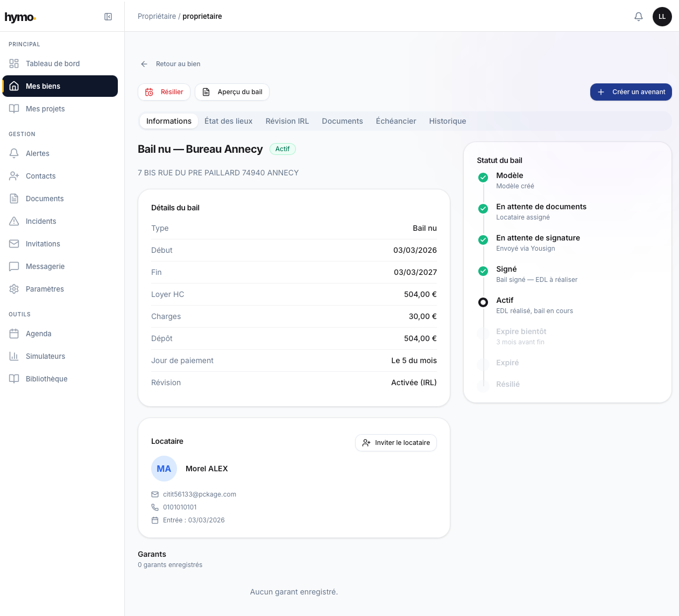Click Inviter le locataire button

395,443
